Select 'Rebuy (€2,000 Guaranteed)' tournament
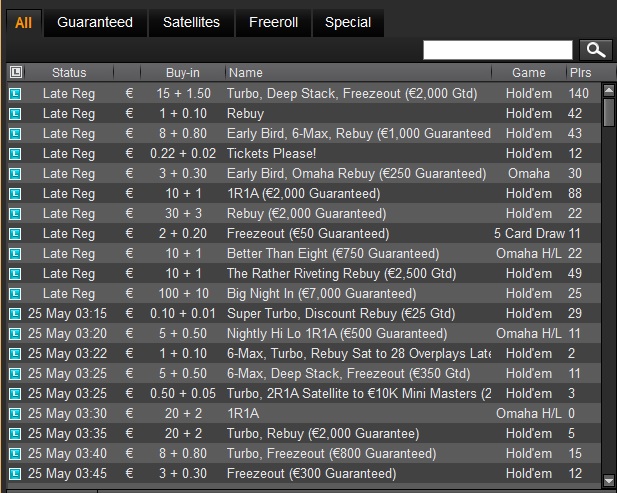The height and width of the screenshot is (493, 617). [x=306, y=214]
